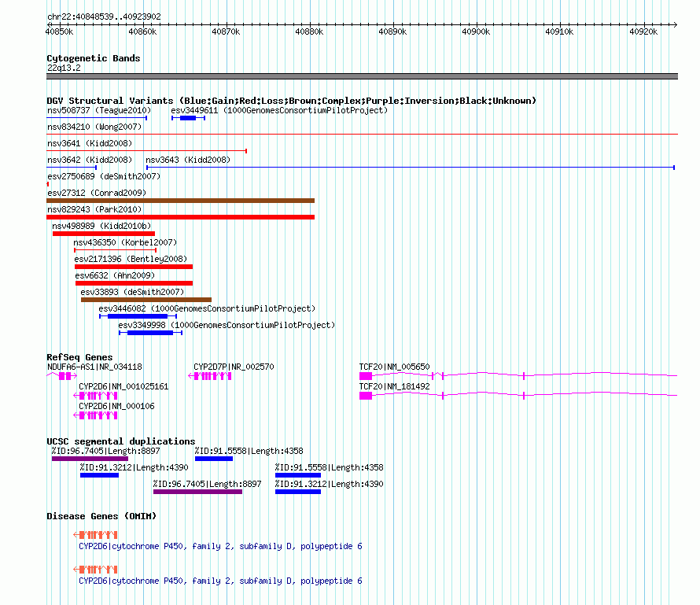Click the brown esv33893 (deSmith2007) bar

(x=146, y=300)
